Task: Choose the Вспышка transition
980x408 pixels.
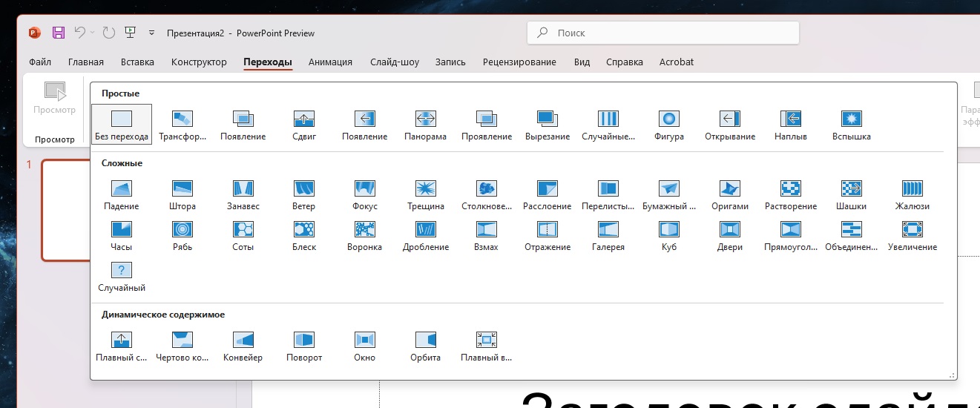Action: 852,124
